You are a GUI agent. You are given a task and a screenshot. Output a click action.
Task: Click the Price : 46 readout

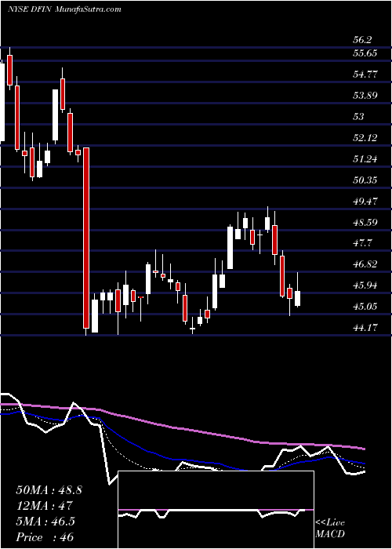click(45, 537)
